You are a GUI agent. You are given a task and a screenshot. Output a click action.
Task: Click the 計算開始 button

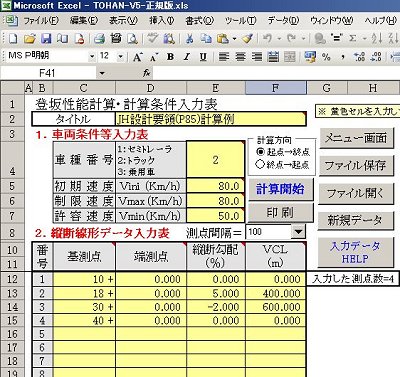280,189
